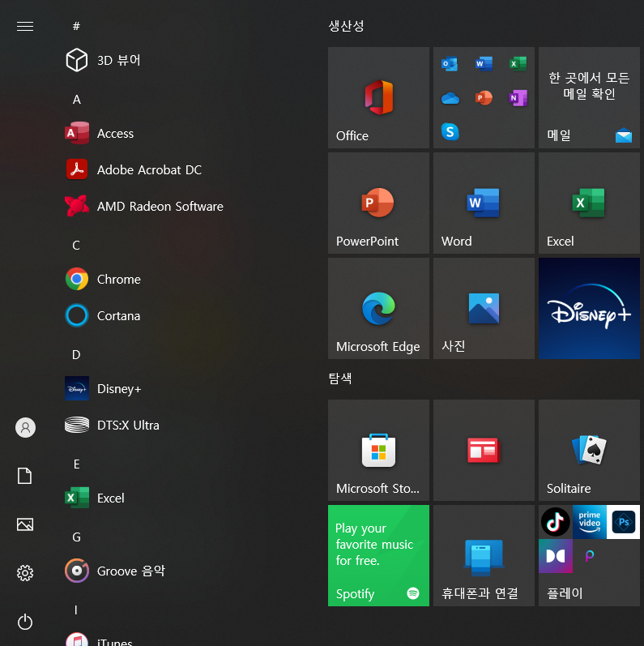
Task: Open Chrome from the app list
Action: (x=103, y=279)
